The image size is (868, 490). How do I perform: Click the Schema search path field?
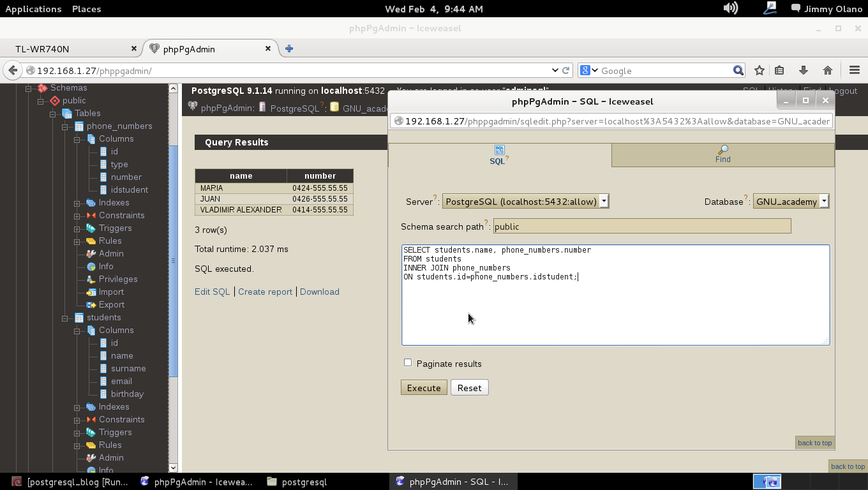coord(641,226)
